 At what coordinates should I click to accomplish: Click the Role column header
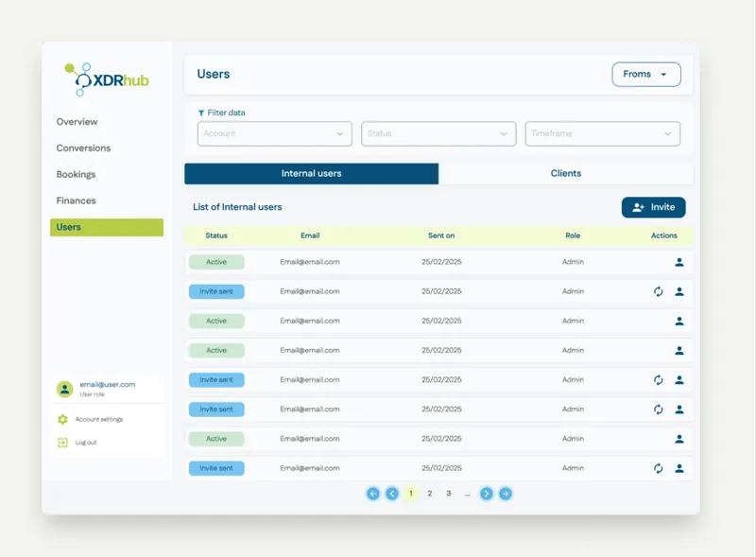coord(573,235)
